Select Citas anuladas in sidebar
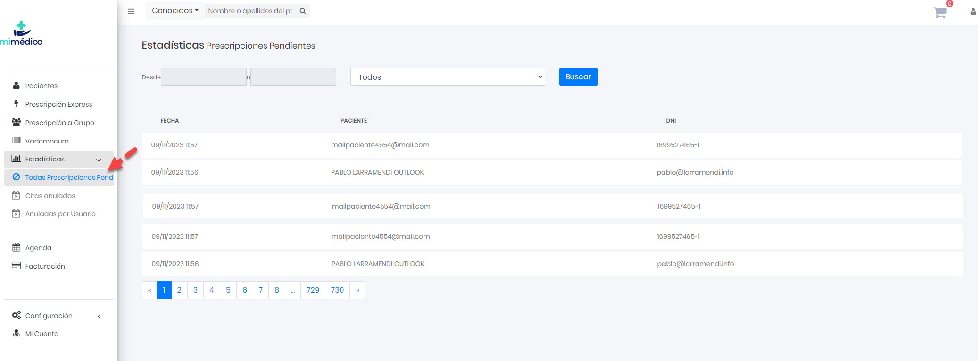Image resolution: width=980 pixels, height=361 pixels. click(50, 196)
